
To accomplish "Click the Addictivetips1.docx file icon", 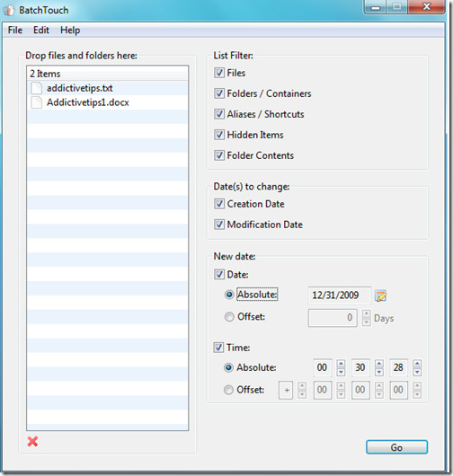I will [x=37, y=102].
